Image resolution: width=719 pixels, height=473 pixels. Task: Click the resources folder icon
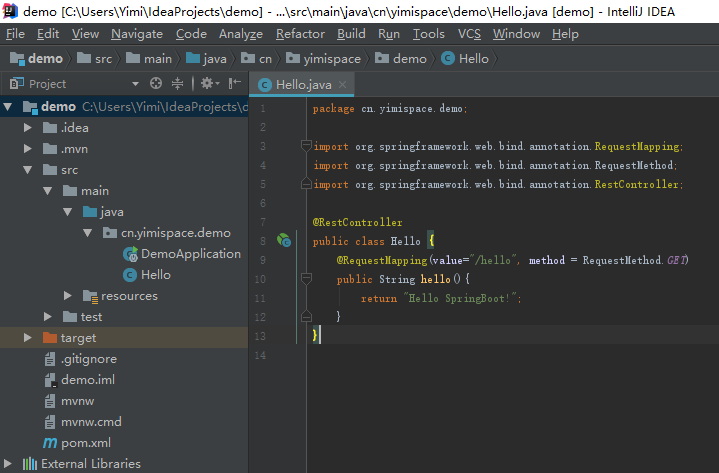(x=90, y=297)
